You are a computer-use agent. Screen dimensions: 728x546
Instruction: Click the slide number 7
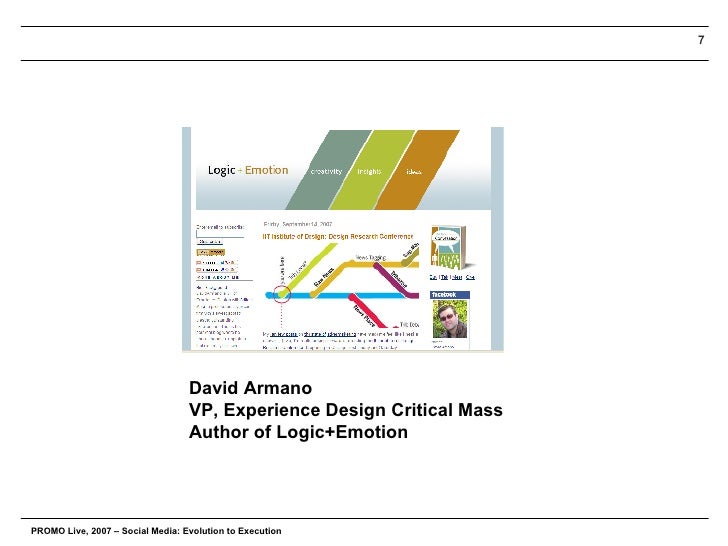(701, 40)
